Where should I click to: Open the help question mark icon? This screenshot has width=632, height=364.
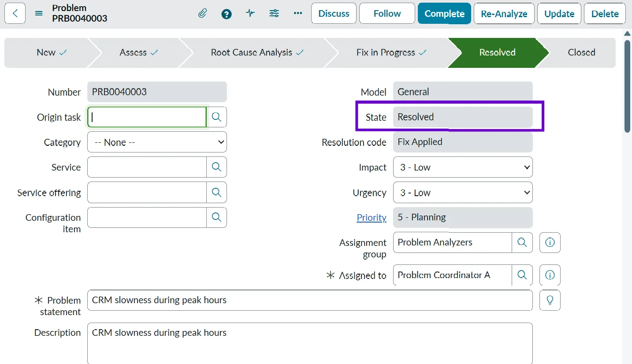pyautogui.click(x=227, y=14)
